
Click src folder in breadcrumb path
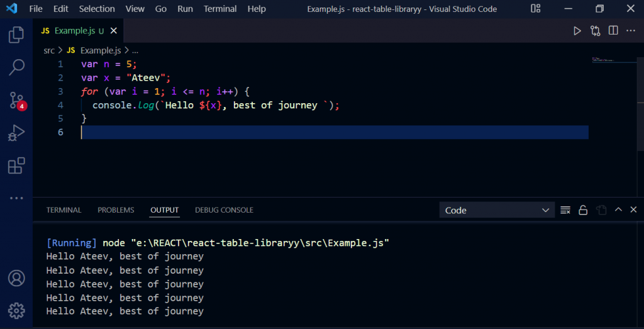coord(49,50)
